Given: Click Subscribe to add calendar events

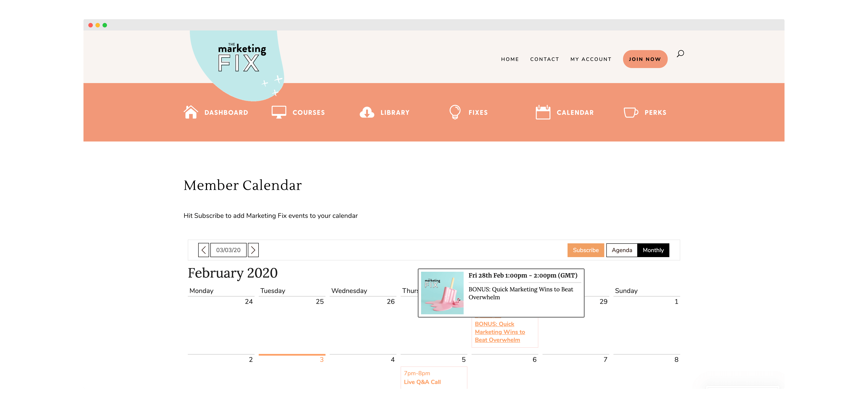Looking at the screenshot, I should [x=585, y=250].
